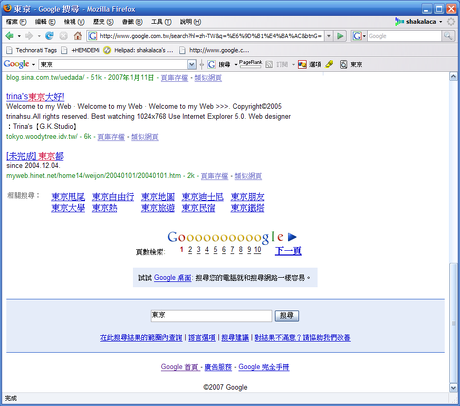The width and height of the screenshot is (460, 406).
Task: Click the vertical scrollbar up arrow
Action: coord(453,77)
